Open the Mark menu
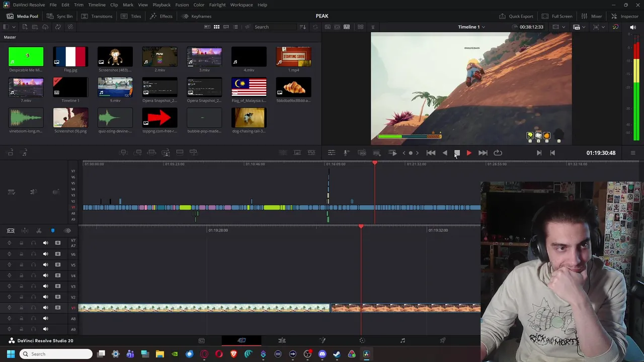The width and height of the screenshot is (644, 362). pyautogui.click(x=128, y=5)
